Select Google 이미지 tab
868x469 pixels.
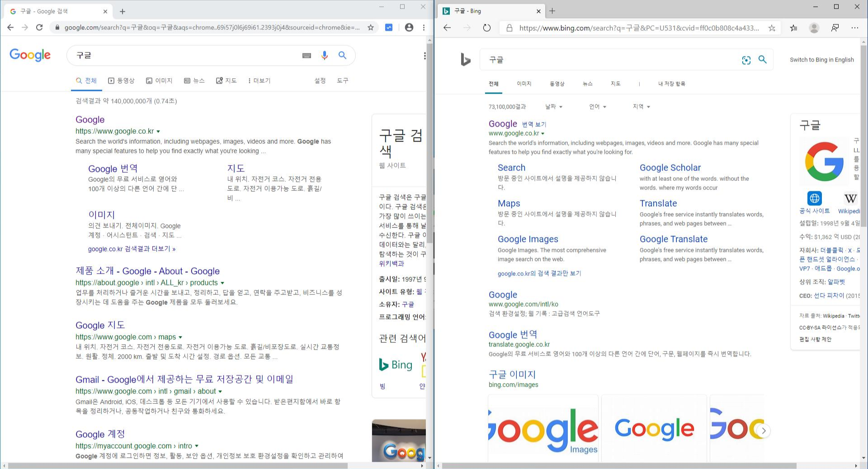coord(159,81)
